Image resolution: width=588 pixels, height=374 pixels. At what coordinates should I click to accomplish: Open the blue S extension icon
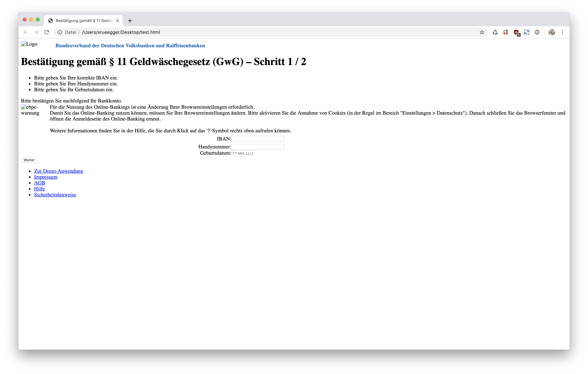(526, 32)
